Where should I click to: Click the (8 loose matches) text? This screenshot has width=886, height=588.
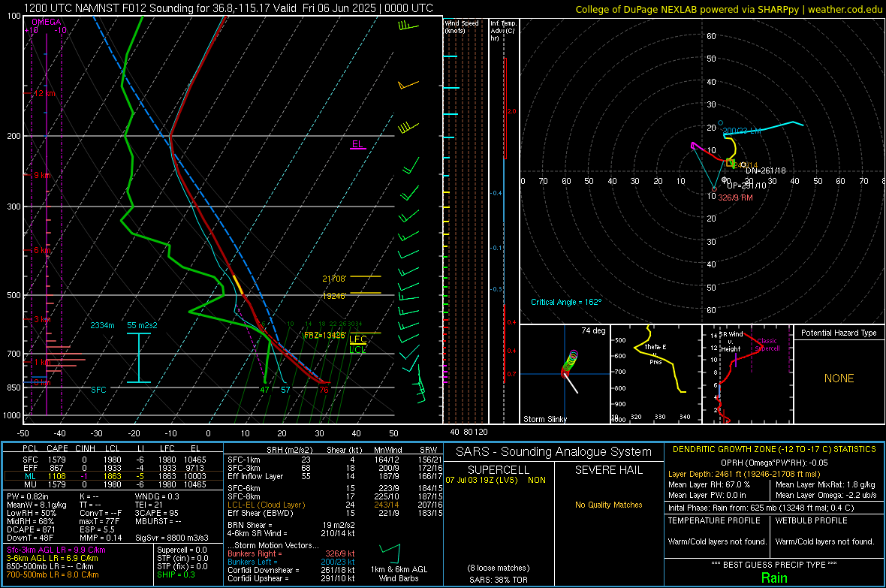point(499,568)
